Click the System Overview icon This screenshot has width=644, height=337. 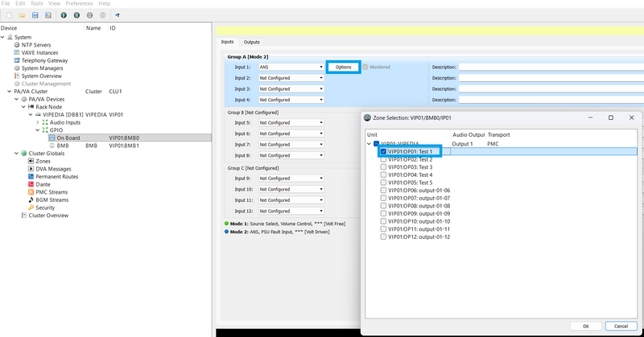tap(17, 76)
